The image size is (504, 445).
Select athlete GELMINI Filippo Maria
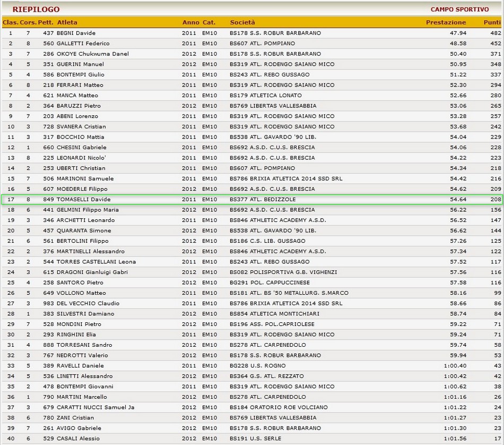(88, 210)
